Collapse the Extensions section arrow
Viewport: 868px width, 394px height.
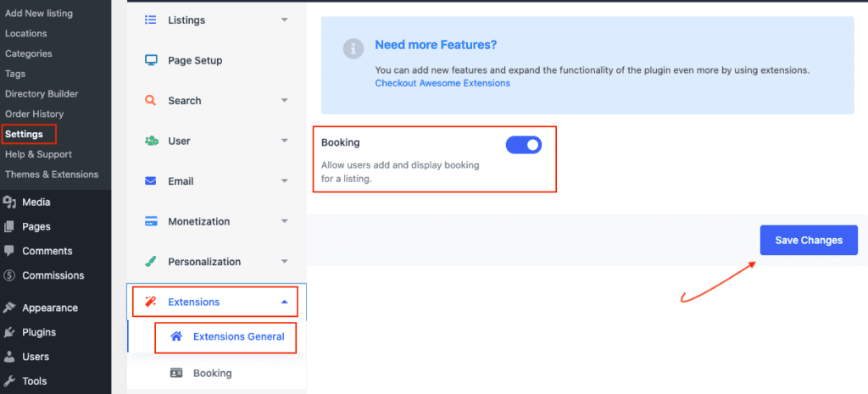(x=285, y=302)
